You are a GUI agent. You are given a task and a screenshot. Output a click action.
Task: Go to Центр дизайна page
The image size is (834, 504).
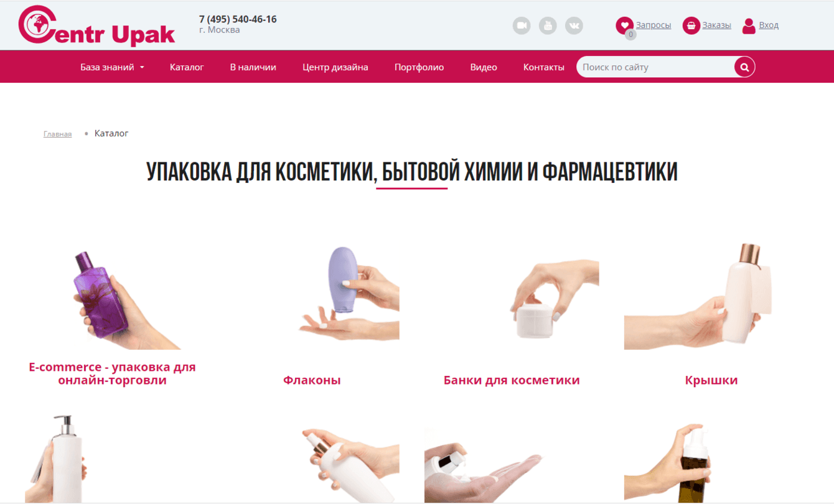tap(335, 67)
